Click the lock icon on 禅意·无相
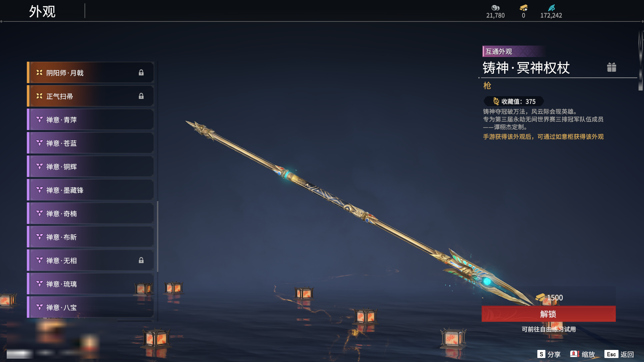The image size is (644, 362). [x=141, y=260]
